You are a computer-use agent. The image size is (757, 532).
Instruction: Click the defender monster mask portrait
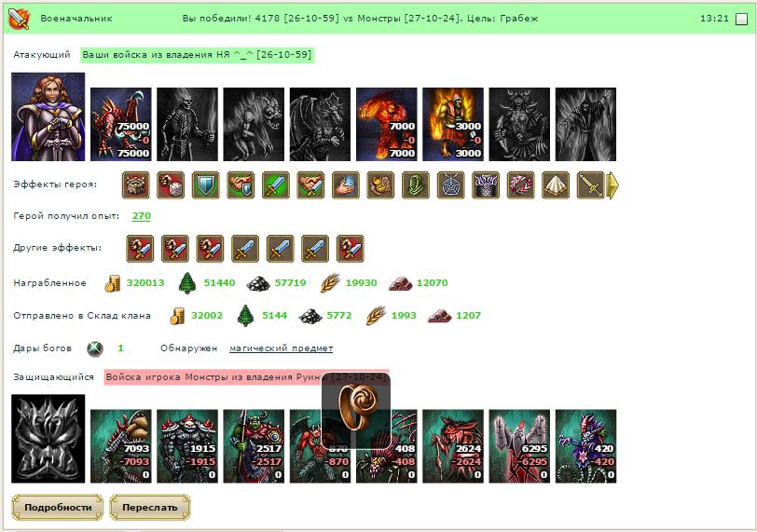pyautogui.click(x=48, y=439)
